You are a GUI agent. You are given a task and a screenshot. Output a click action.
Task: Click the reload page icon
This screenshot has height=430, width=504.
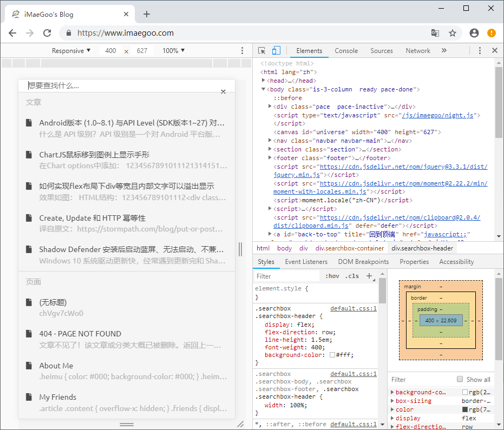tap(47, 32)
